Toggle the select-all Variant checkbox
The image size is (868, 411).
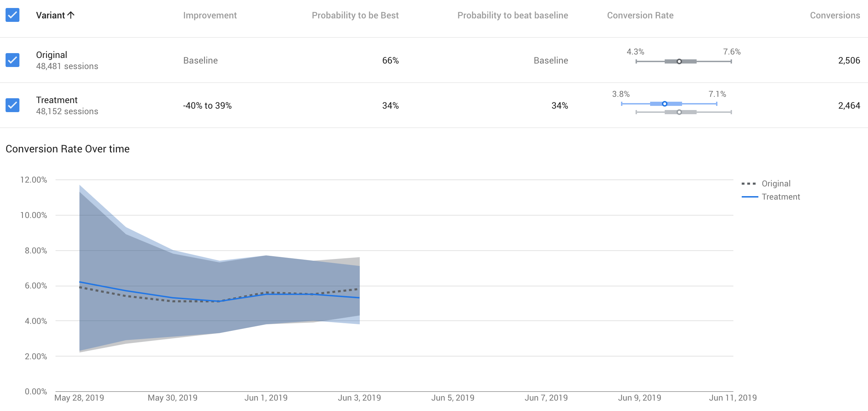pyautogui.click(x=12, y=15)
